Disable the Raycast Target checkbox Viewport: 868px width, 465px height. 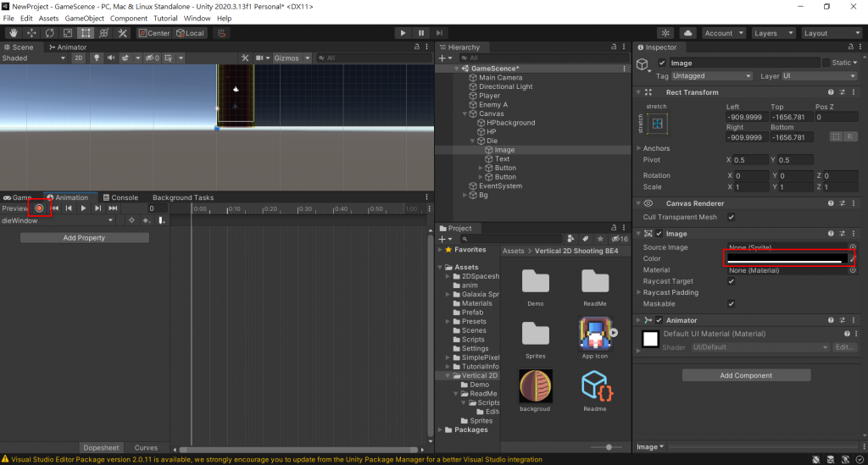tap(731, 281)
